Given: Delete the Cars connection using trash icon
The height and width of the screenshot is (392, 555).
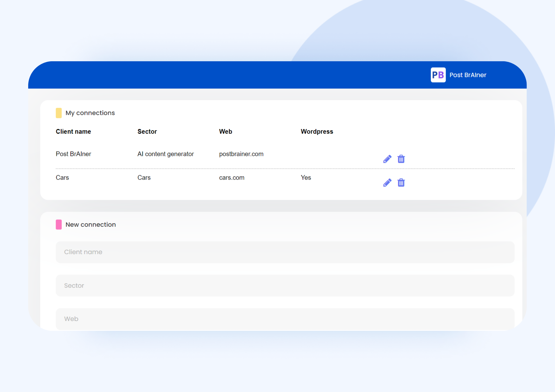Looking at the screenshot, I should point(401,183).
